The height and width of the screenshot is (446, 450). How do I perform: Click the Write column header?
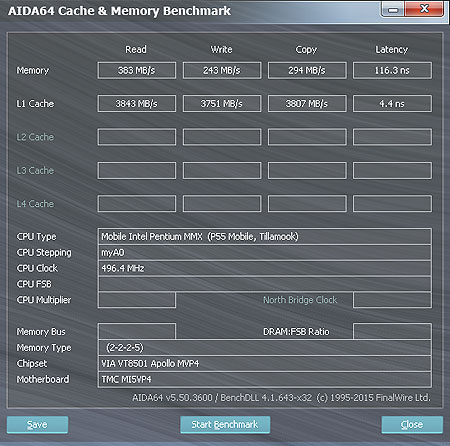[221, 50]
